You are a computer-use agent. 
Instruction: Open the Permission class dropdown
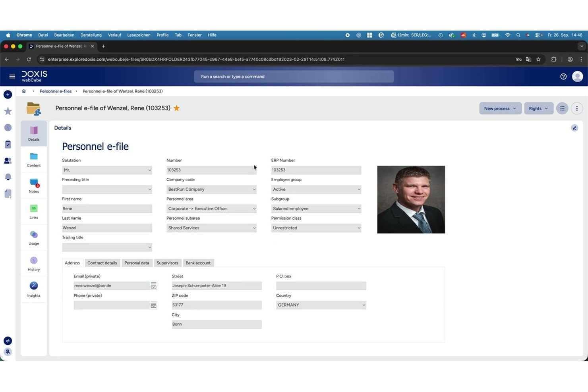tap(316, 228)
